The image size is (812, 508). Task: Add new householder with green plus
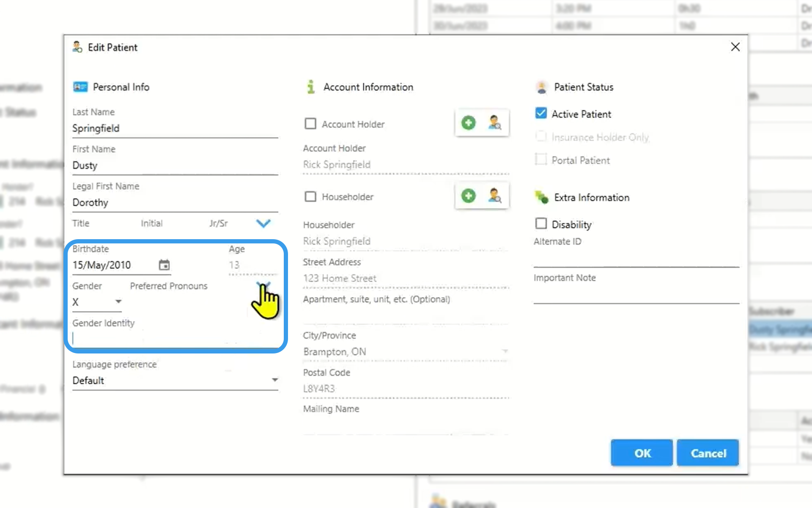[468, 196]
